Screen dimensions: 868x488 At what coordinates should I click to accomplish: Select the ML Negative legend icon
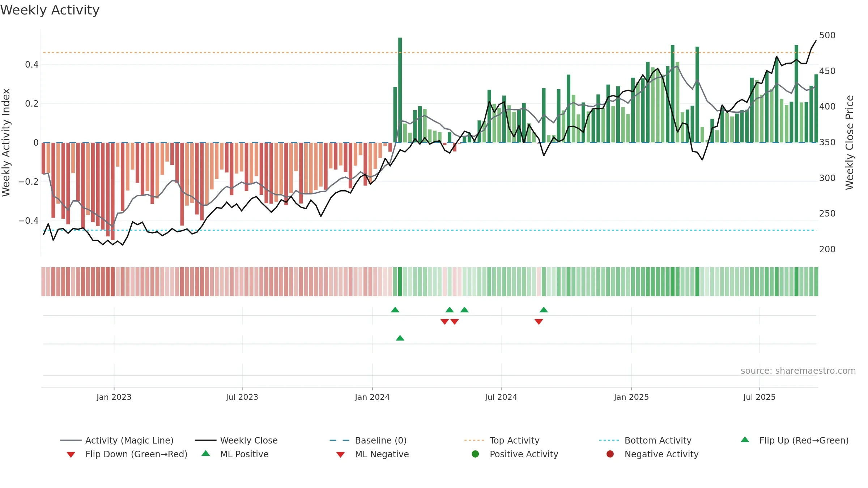point(340,455)
